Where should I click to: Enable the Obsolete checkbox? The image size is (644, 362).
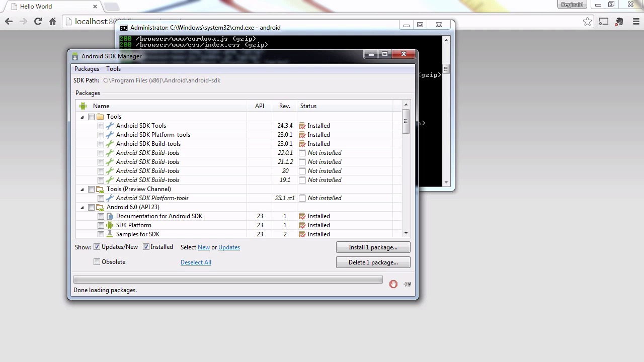point(97,262)
